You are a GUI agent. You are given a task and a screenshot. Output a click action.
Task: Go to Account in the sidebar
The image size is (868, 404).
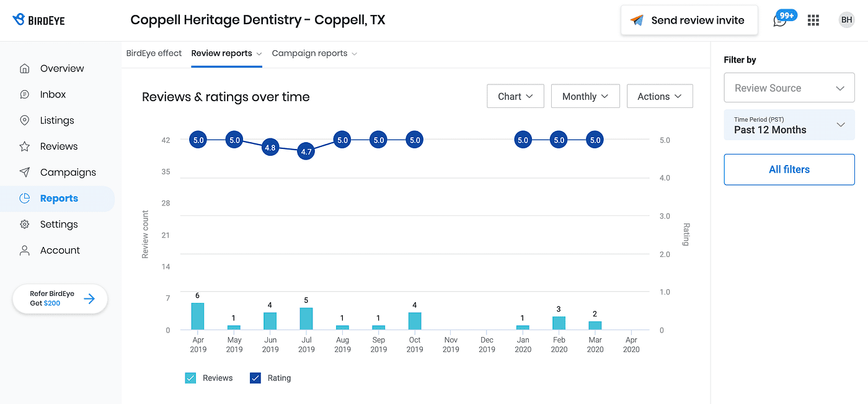(x=60, y=251)
